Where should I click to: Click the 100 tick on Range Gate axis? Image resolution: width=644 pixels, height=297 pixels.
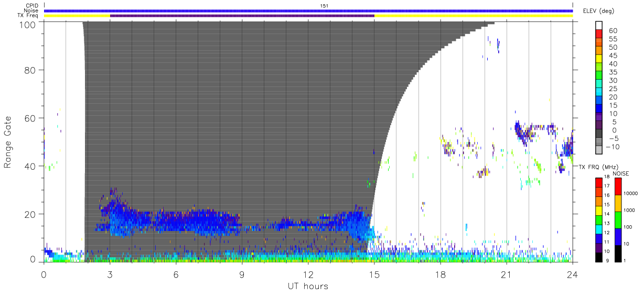[x=27, y=25]
